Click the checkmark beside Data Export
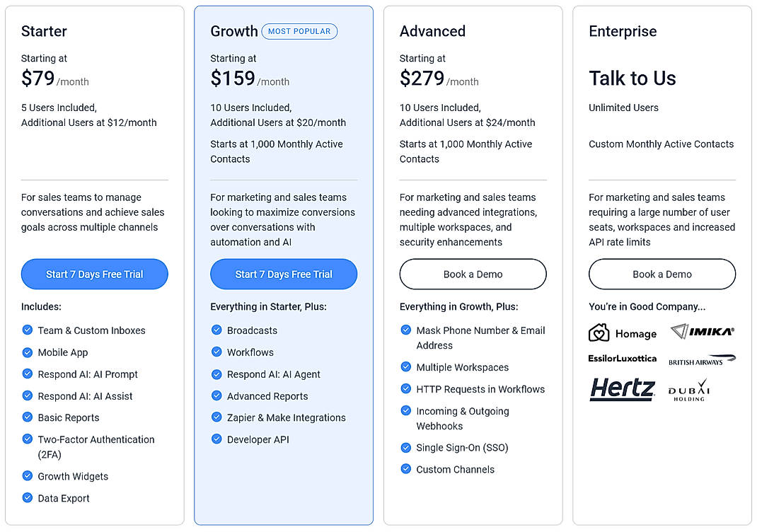This screenshot has width=757, height=532. (27, 499)
